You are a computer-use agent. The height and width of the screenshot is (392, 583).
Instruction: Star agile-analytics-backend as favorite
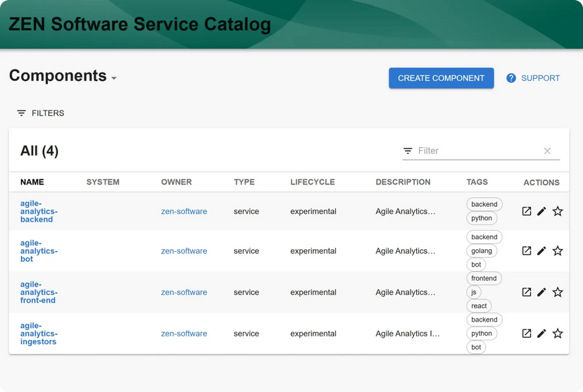pos(558,211)
